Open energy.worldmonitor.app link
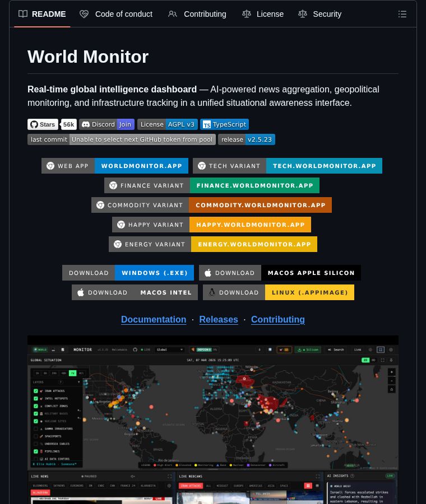 click(x=213, y=244)
